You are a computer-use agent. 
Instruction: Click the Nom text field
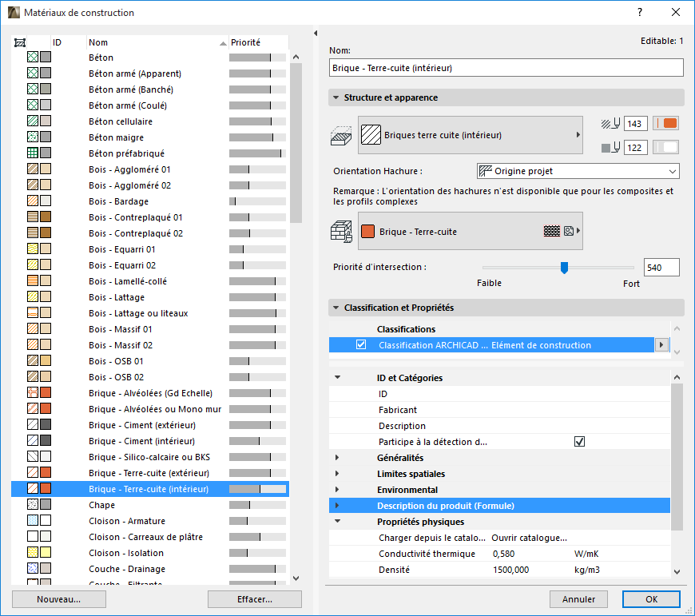(506, 68)
